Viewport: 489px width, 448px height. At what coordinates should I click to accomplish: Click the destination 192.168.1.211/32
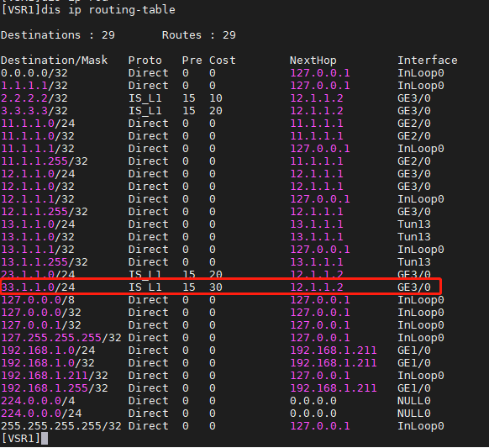point(55,376)
